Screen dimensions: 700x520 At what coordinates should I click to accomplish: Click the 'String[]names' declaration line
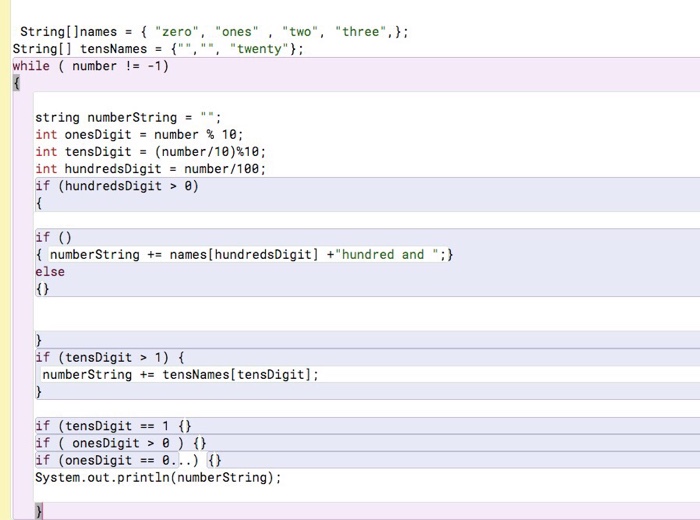click(x=214, y=32)
